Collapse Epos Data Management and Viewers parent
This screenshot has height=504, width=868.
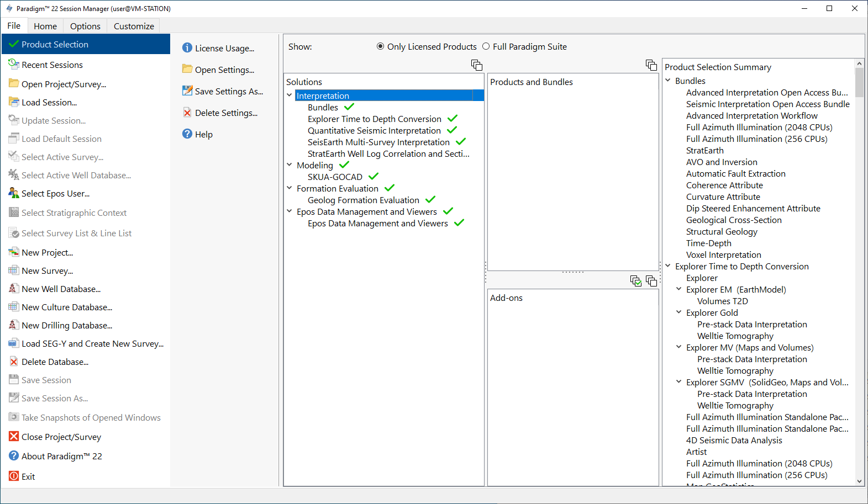tap(290, 211)
